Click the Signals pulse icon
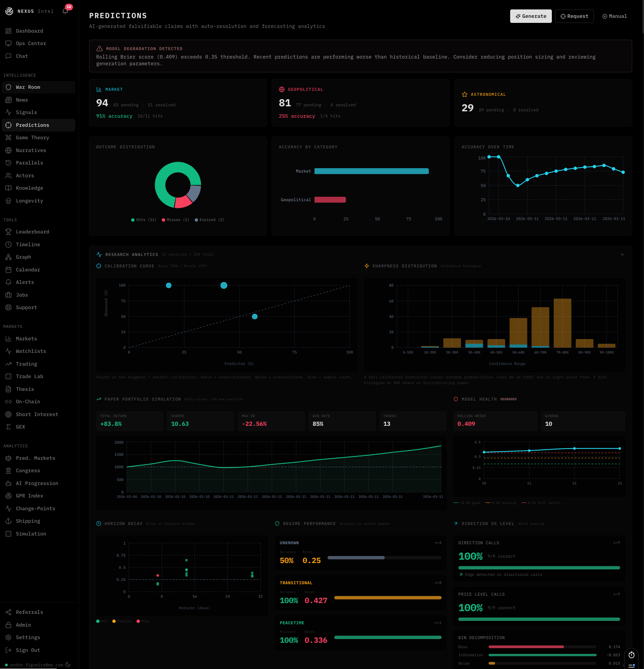Screen dimensions: 644x669 [8, 112]
